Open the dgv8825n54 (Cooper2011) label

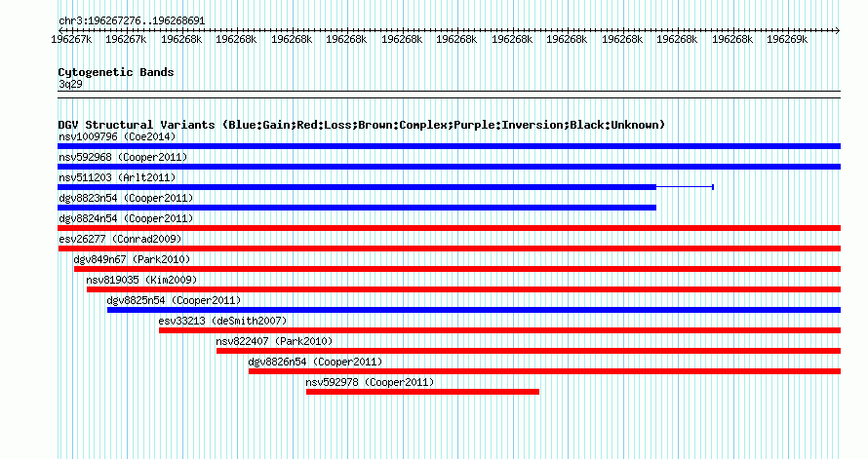[174, 300]
